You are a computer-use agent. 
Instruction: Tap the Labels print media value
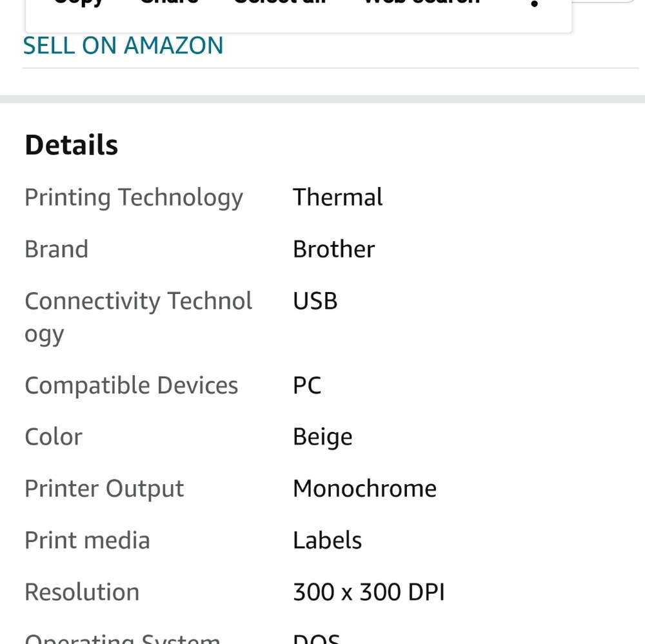click(327, 540)
